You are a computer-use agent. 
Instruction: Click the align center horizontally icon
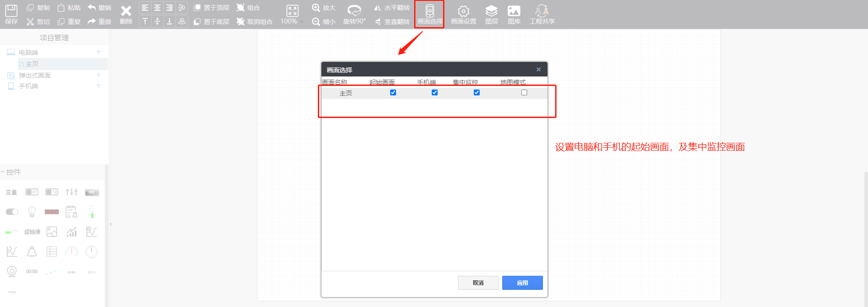157,8
